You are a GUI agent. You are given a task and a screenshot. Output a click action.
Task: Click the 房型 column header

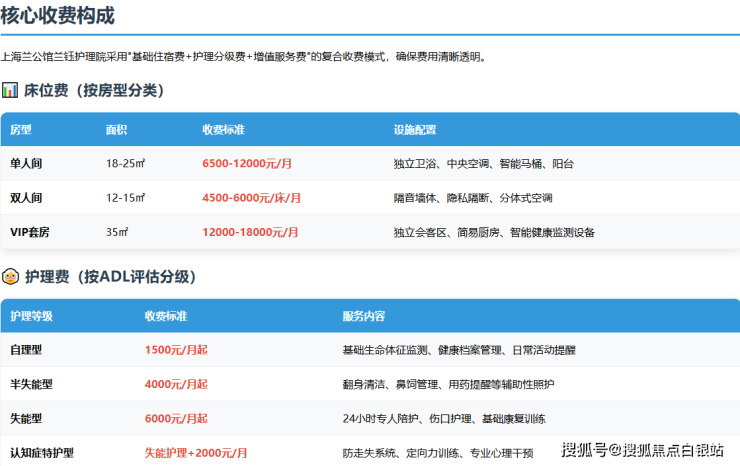click(x=21, y=130)
